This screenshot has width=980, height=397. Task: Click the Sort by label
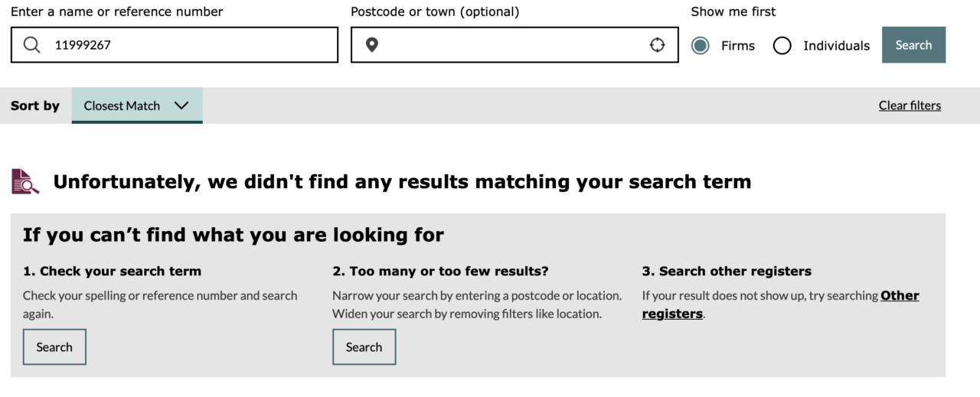click(35, 106)
